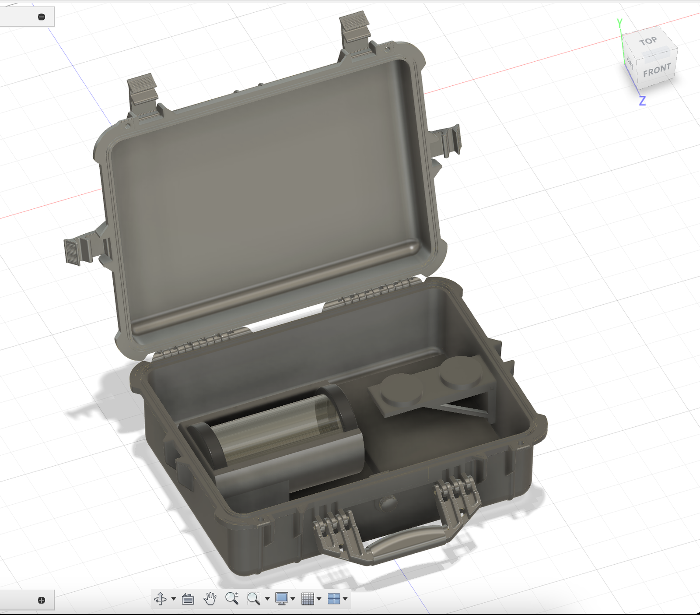Select the Zoom magnifier tool

pos(232,598)
